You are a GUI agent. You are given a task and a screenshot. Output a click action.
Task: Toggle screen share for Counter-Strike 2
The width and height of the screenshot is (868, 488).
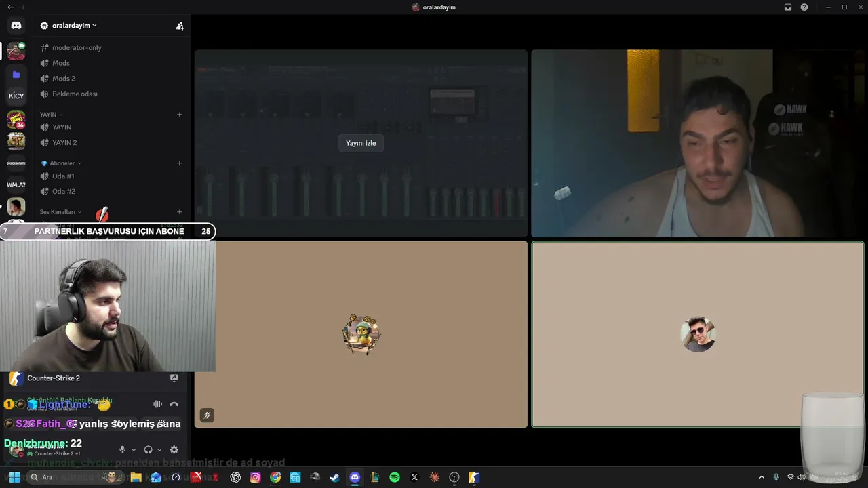coord(174,378)
